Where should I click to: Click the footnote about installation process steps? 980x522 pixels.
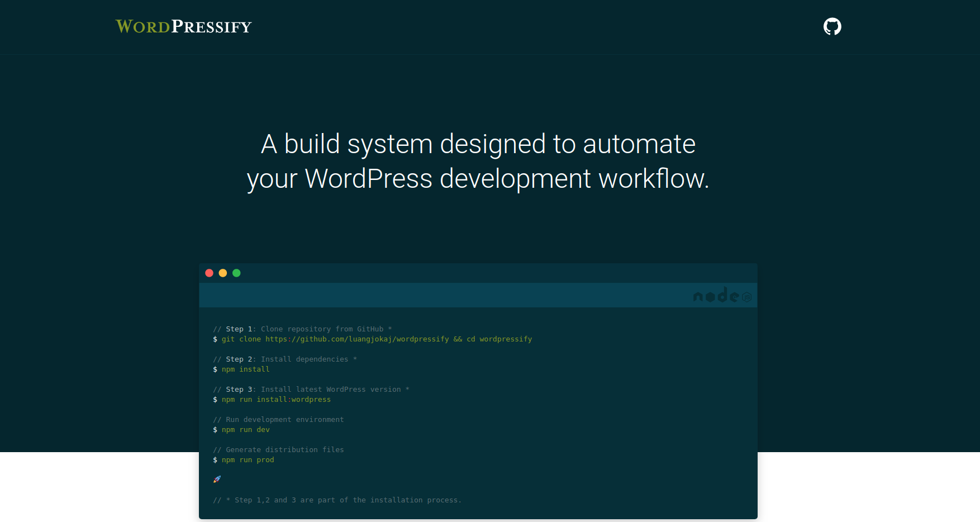coord(337,500)
